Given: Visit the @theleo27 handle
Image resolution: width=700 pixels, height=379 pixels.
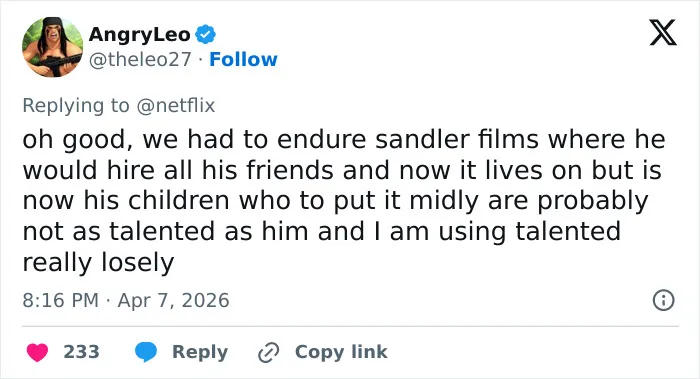Looking at the screenshot, I should [x=140, y=59].
